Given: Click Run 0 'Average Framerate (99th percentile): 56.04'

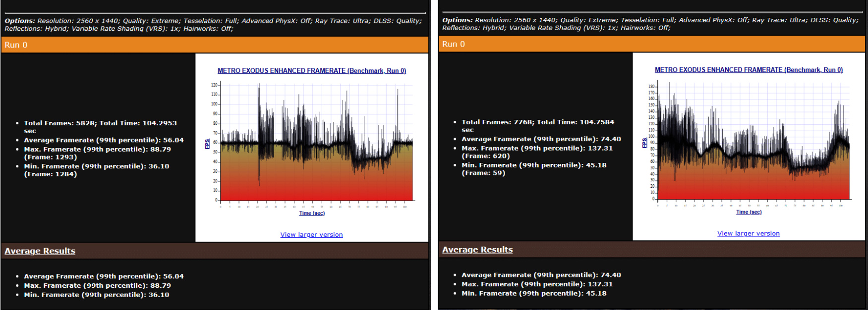Looking at the screenshot, I should coord(104,140).
